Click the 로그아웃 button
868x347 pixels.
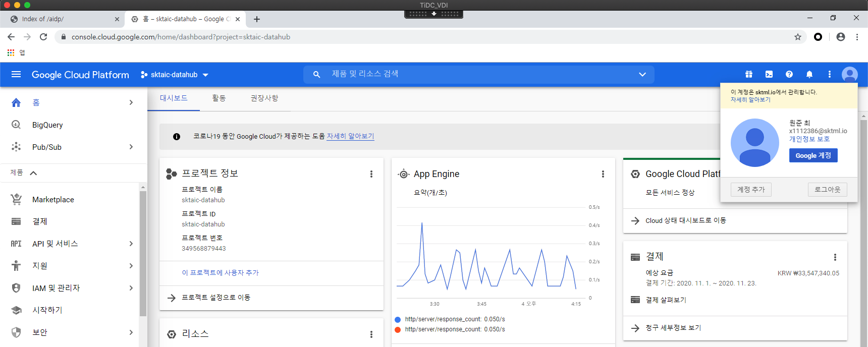827,190
